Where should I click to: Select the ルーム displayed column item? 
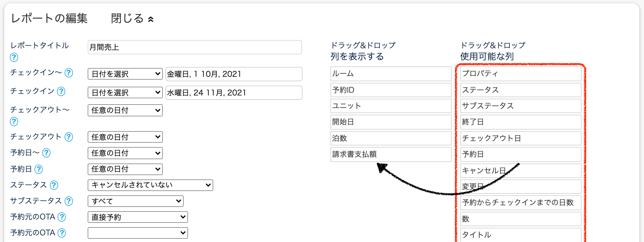pyautogui.click(x=391, y=74)
